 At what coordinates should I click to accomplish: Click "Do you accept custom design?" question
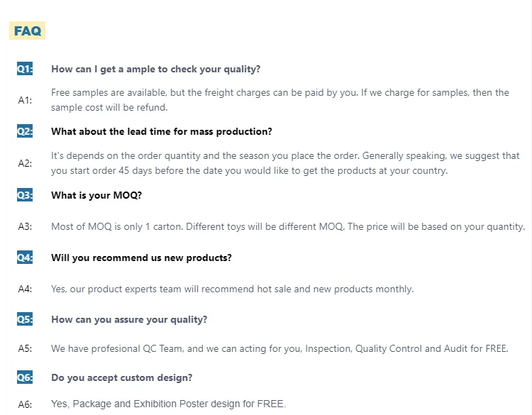tap(121, 377)
